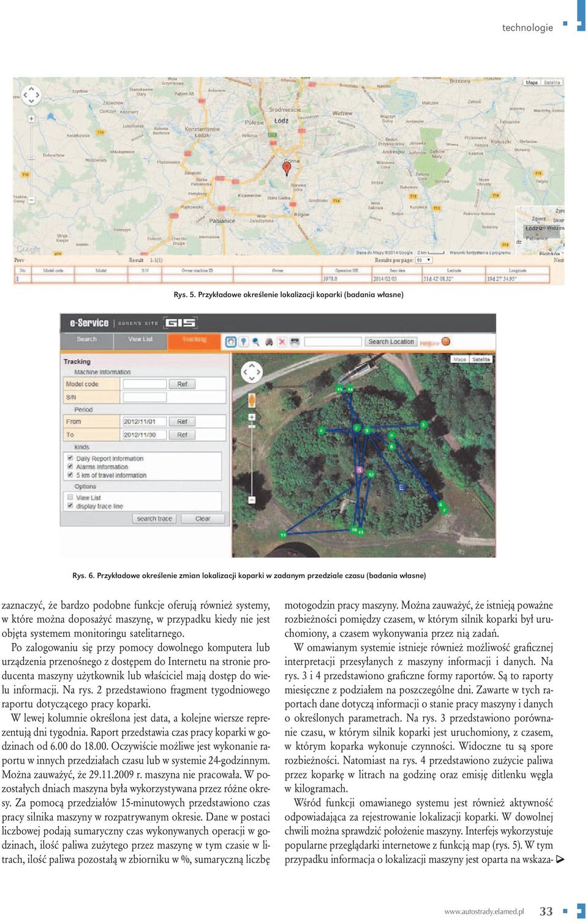Click the Prev results link
Image resolution: width=588 pixels, height=923 pixels.
[19, 260]
